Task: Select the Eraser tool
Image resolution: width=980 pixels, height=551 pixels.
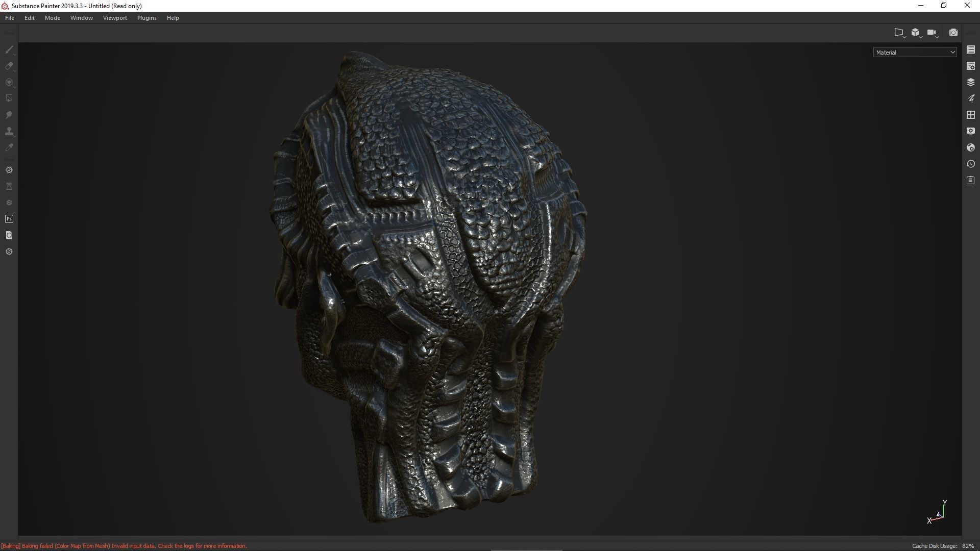Action: [9, 66]
